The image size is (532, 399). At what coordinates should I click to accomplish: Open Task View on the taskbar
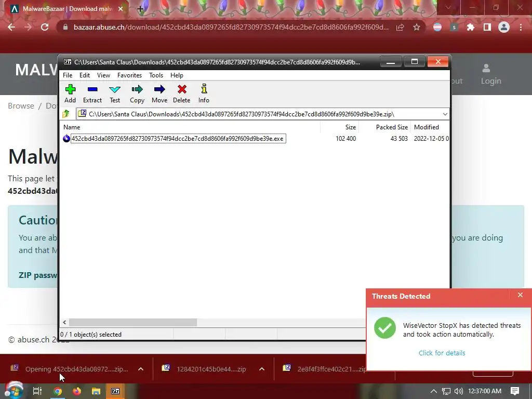[37, 391]
